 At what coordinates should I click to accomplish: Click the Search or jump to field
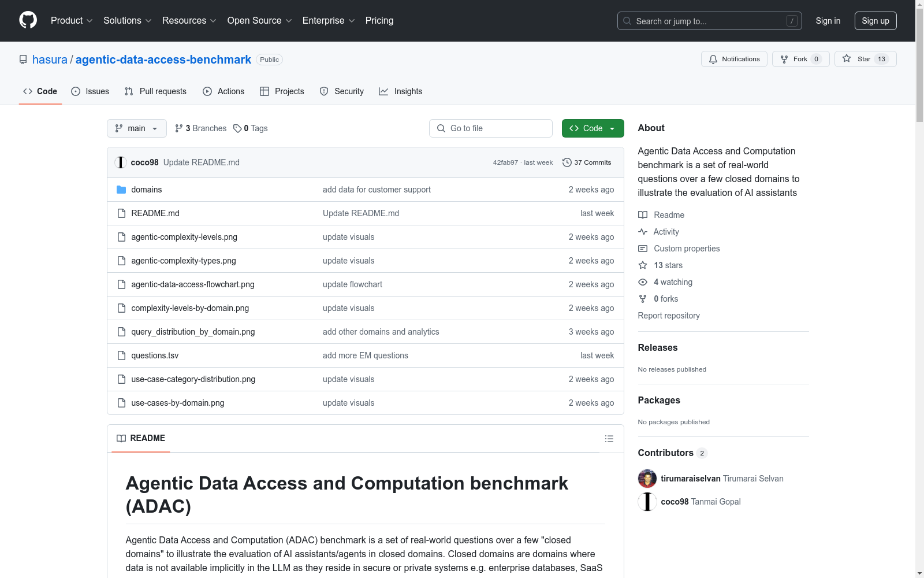click(x=710, y=21)
